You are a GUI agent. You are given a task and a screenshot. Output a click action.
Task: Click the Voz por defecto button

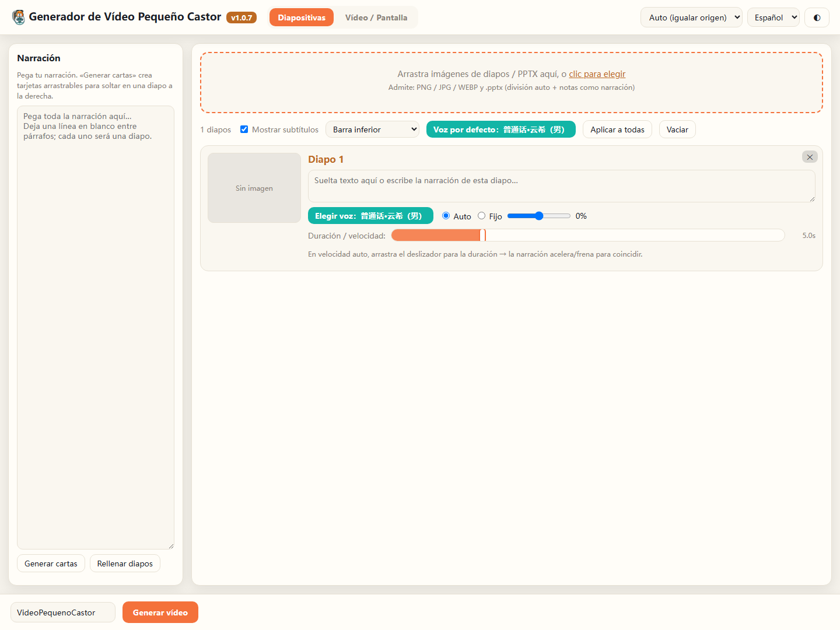point(501,129)
